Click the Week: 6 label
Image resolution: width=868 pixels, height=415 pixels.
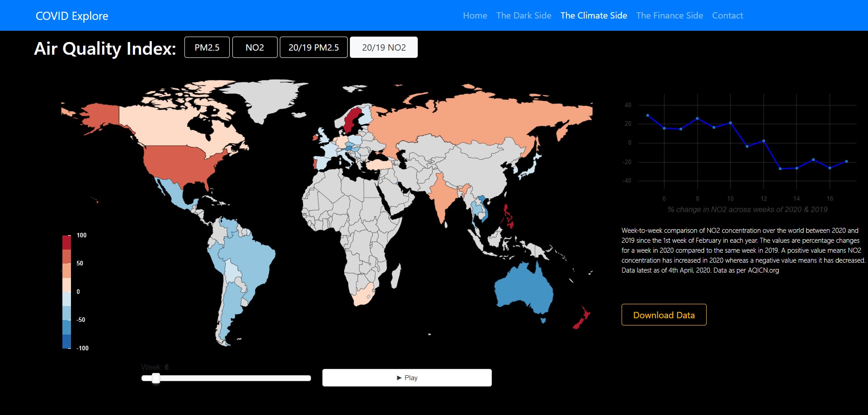tap(155, 367)
